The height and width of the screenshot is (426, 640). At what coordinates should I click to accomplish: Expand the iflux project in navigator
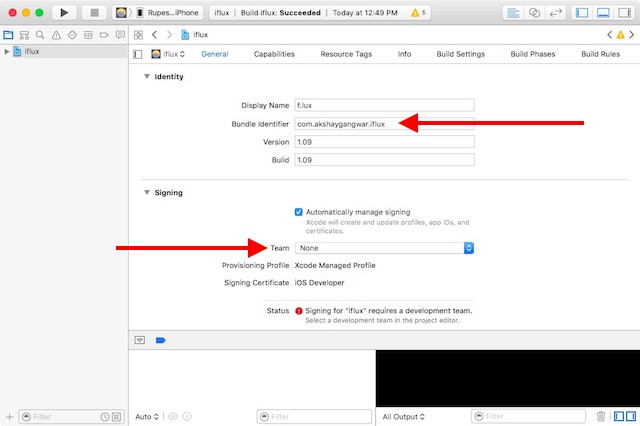[x=7, y=51]
